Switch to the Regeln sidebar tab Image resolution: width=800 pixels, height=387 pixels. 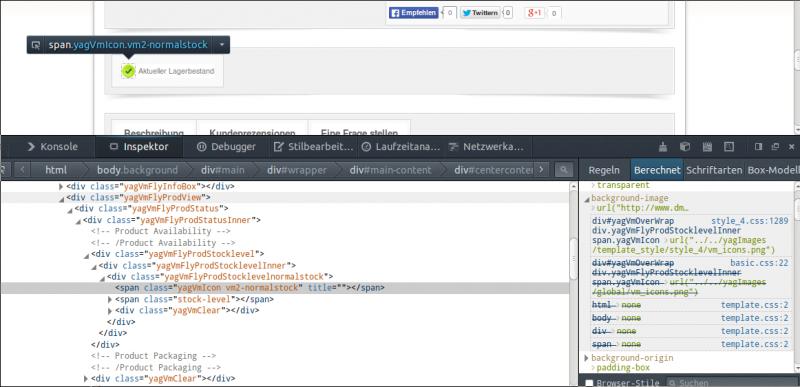pyautogui.click(x=604, y=170)
